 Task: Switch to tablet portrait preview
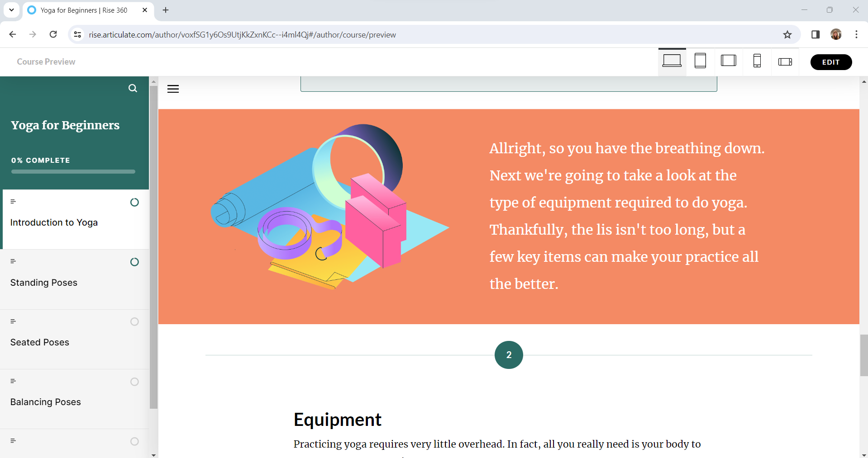[x=700, y=61]
